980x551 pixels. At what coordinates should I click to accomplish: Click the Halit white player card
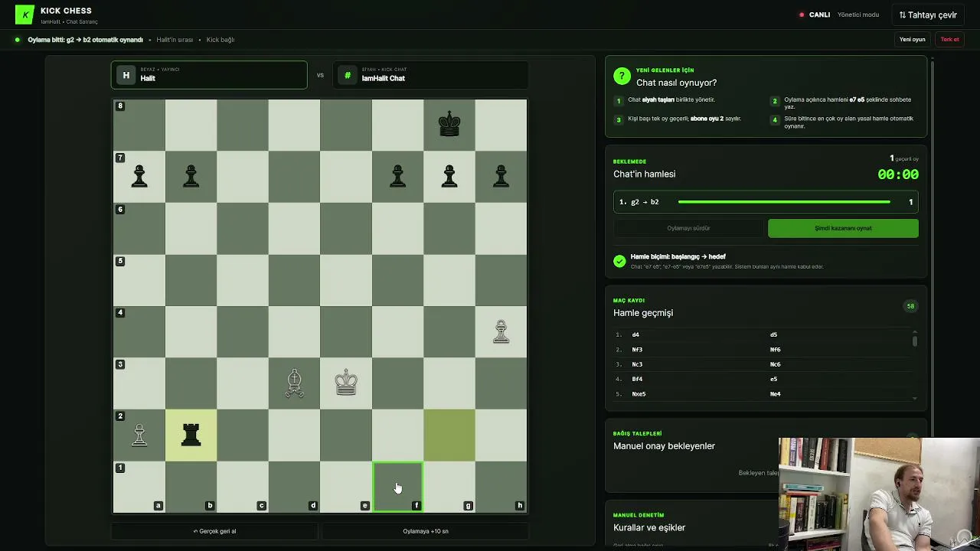point(209,75)
